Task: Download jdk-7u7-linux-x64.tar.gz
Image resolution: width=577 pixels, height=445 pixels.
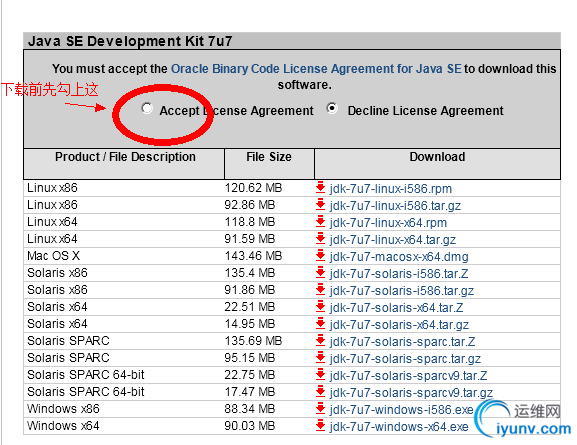Action: pyautogui.click(x=393, y=239)
